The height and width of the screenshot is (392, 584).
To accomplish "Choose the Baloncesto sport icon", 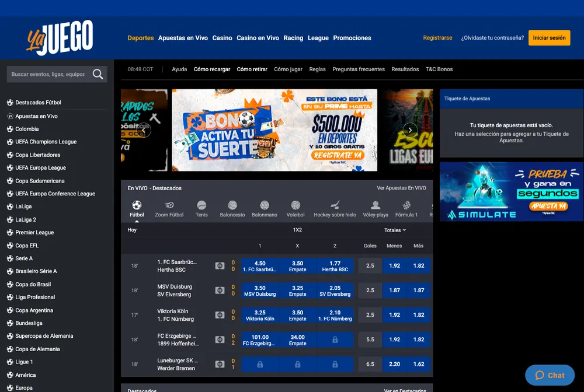I will [x=232, y=205].
